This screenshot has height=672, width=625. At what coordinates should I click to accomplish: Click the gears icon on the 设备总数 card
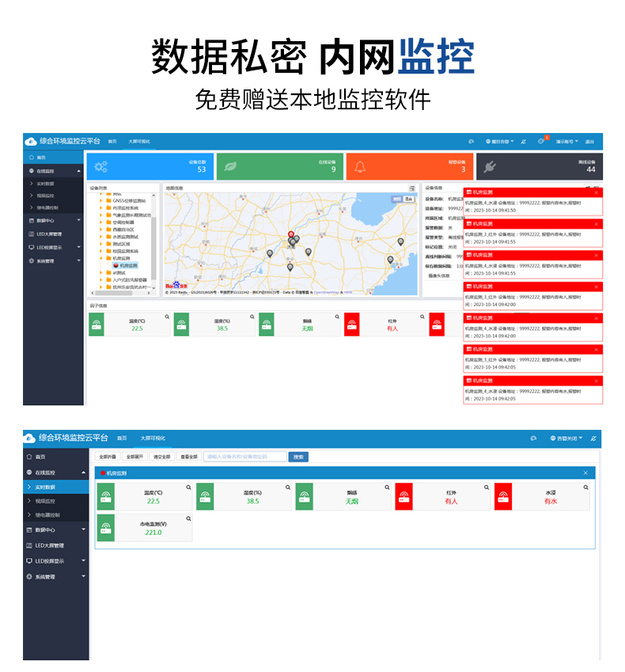(x=100, y=167)
